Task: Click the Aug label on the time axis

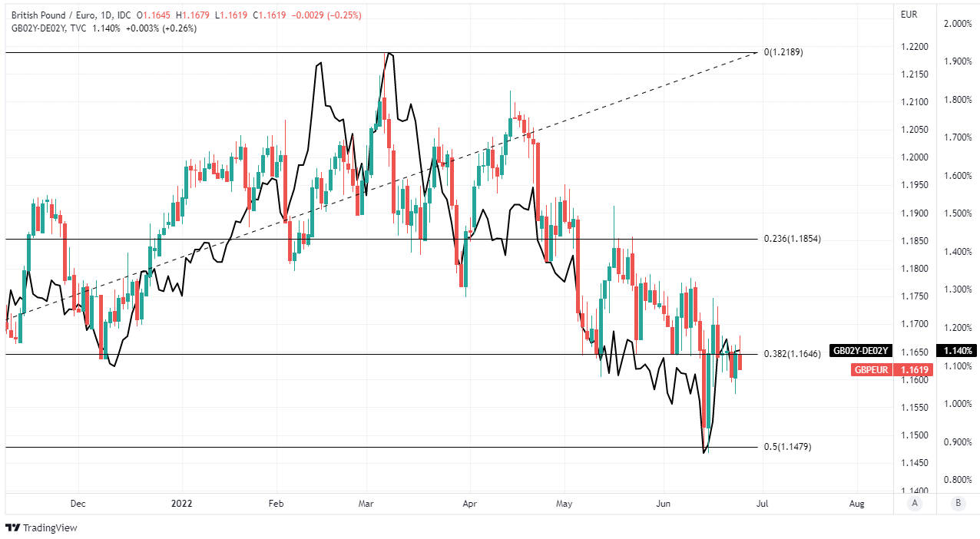Action: point(857,504)
